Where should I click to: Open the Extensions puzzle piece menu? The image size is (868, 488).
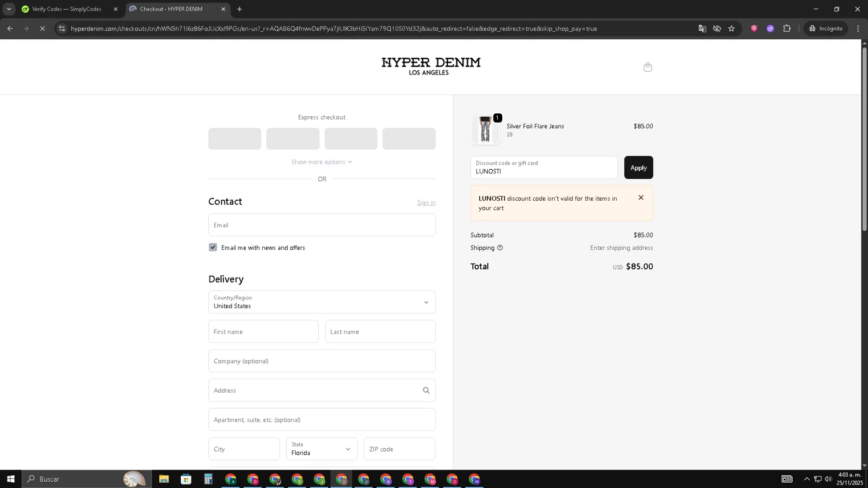[x=786, y=28]
